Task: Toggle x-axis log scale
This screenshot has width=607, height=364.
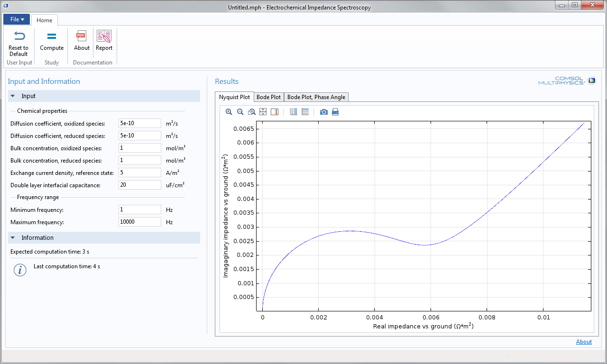Action: coord(294,112)
